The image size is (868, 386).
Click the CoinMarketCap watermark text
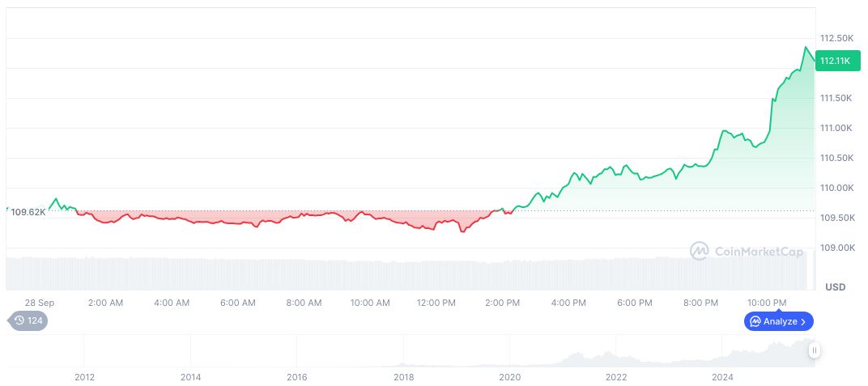point(759,252)
